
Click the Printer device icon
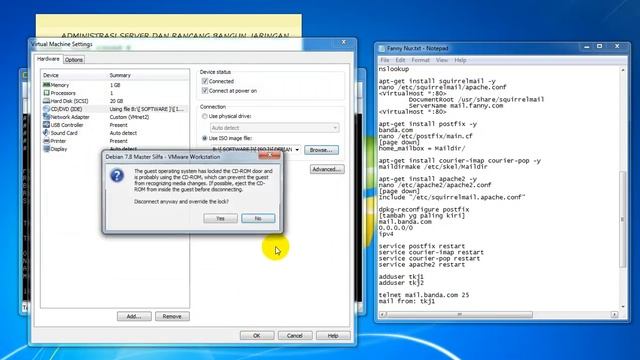click(47, 141)
